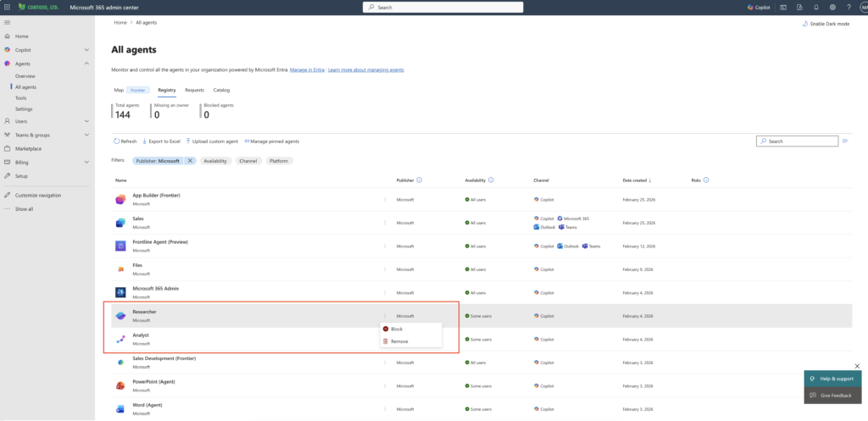Open the App Builder (Frontier) agent icon

coord(120,199)
